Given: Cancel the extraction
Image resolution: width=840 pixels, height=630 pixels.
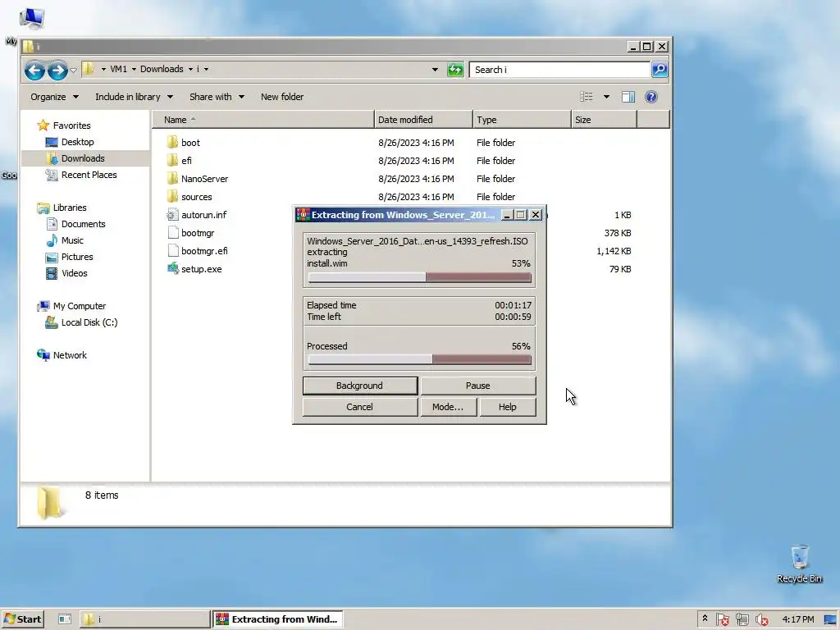Looking at the screenshot, I should click(x=360, y=407).
